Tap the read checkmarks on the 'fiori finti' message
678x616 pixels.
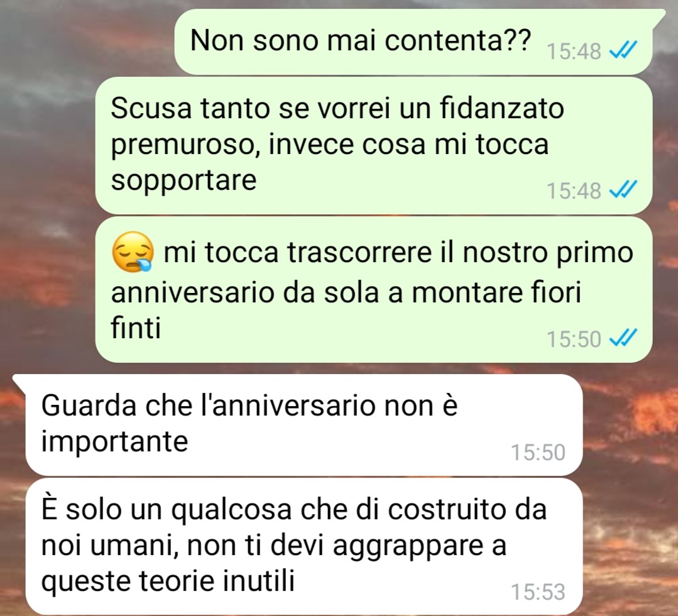(623, 338)
